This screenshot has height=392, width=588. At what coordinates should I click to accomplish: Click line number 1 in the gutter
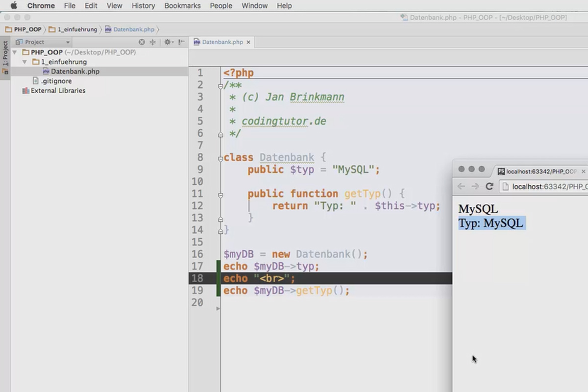[x=200, y=73]
